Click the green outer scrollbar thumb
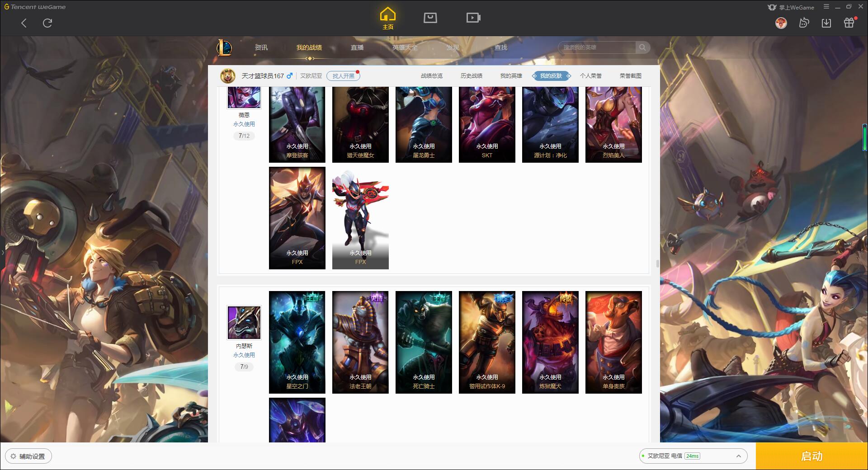Viewport: 868px width, 470px height. tap(865, 137)
